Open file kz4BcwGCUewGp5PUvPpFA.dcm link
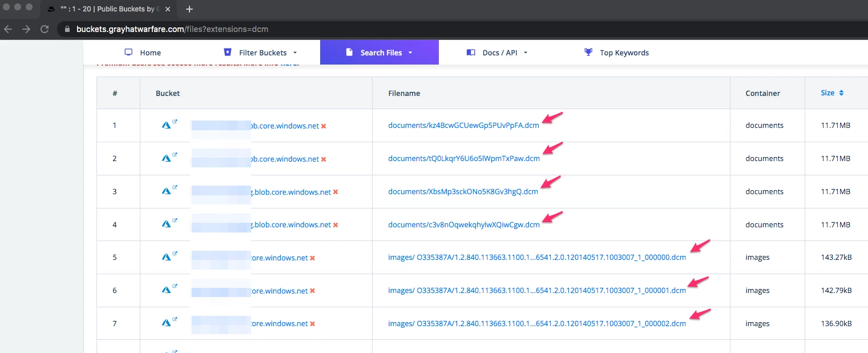Screen dimensions: 868x353 [463, 126]
